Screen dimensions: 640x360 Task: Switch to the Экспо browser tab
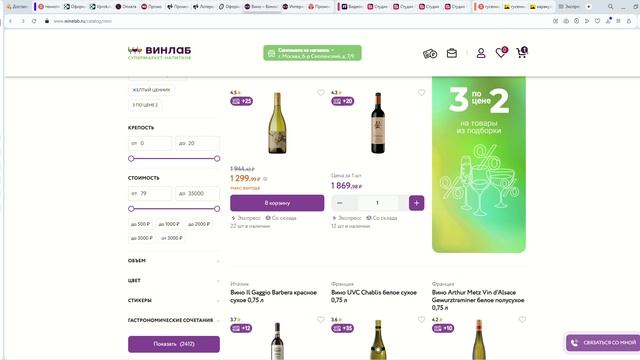(569, 7)
